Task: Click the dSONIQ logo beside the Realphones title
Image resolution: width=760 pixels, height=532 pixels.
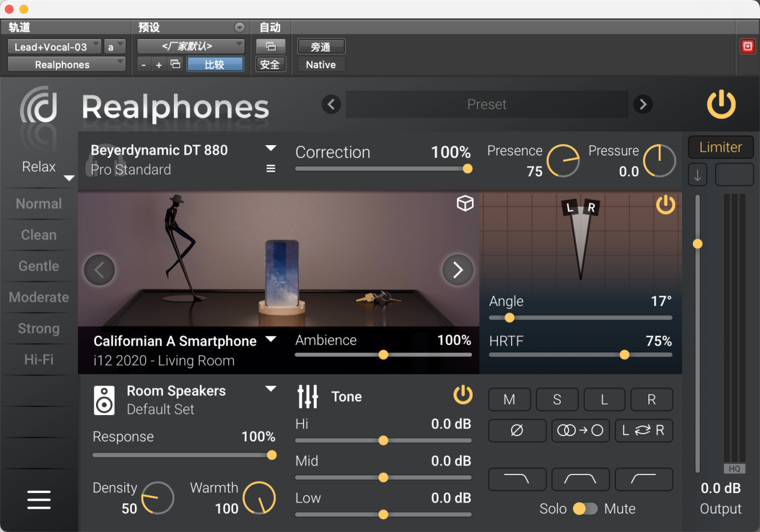Action: coord(39,106)
